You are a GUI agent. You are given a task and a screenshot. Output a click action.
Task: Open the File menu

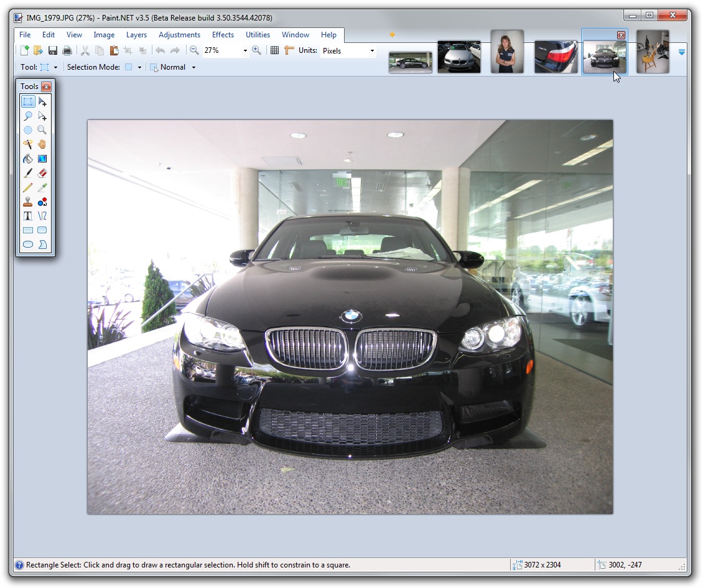(x=25, y=35)
